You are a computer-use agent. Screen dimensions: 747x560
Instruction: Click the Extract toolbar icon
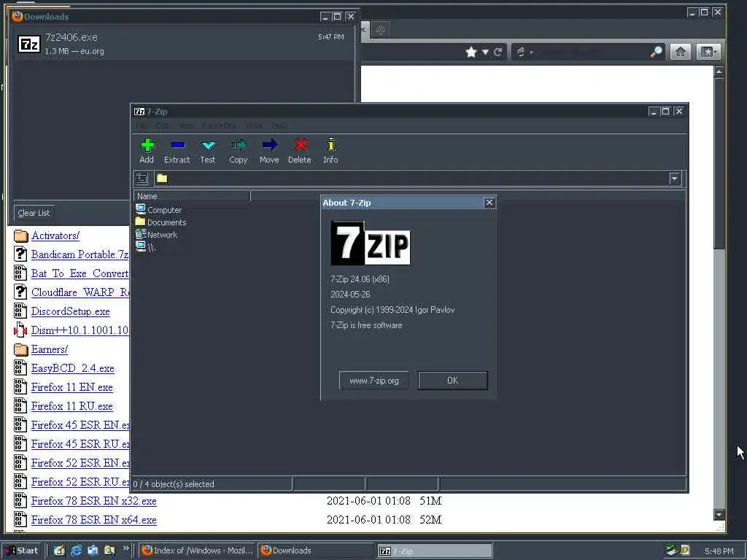pyautogui.click(x=178, y=145)
